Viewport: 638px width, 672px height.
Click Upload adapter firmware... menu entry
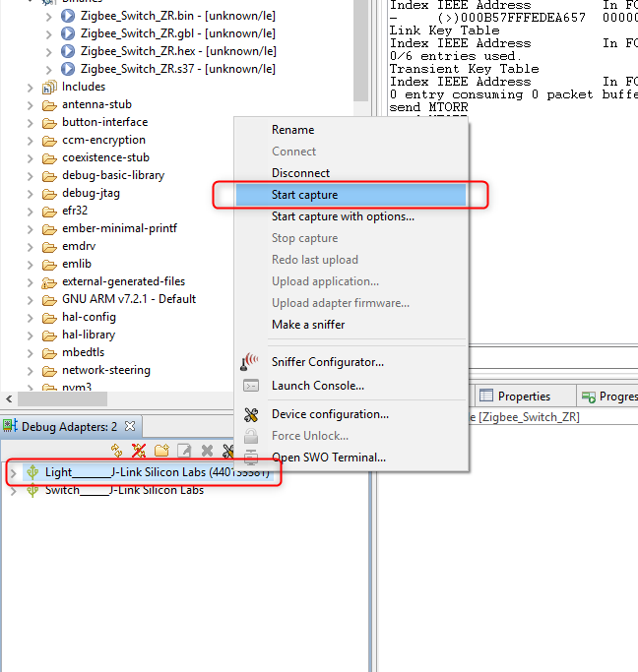(x=351, y=303)
